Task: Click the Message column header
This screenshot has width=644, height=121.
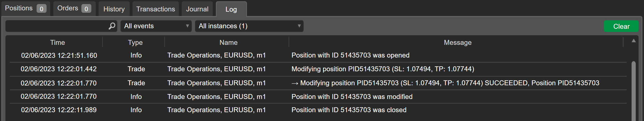Action: tap(457, 42)
